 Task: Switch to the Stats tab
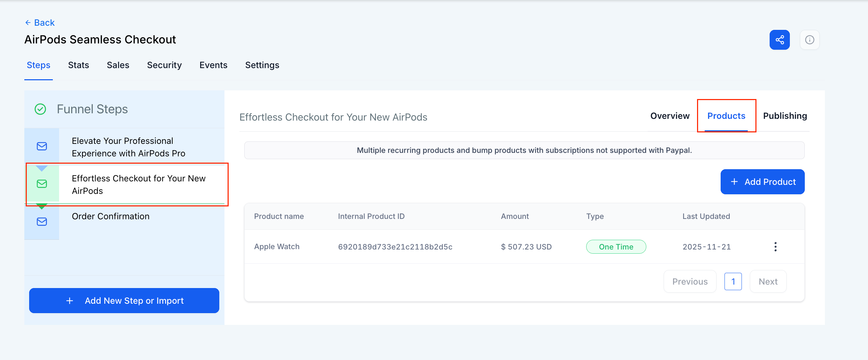tap(79, 65)
